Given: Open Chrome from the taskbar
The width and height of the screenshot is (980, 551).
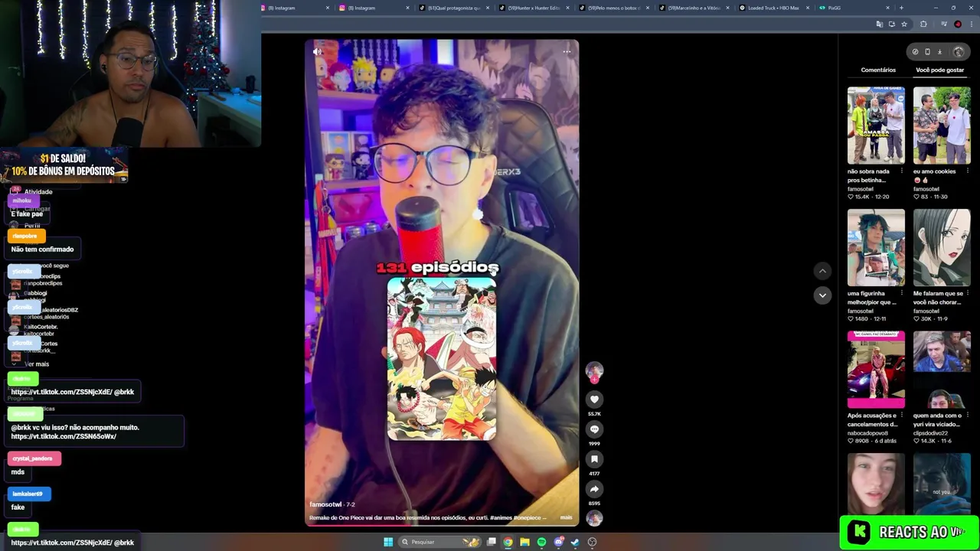Looking at the screenshot, I should pos(508,542).
